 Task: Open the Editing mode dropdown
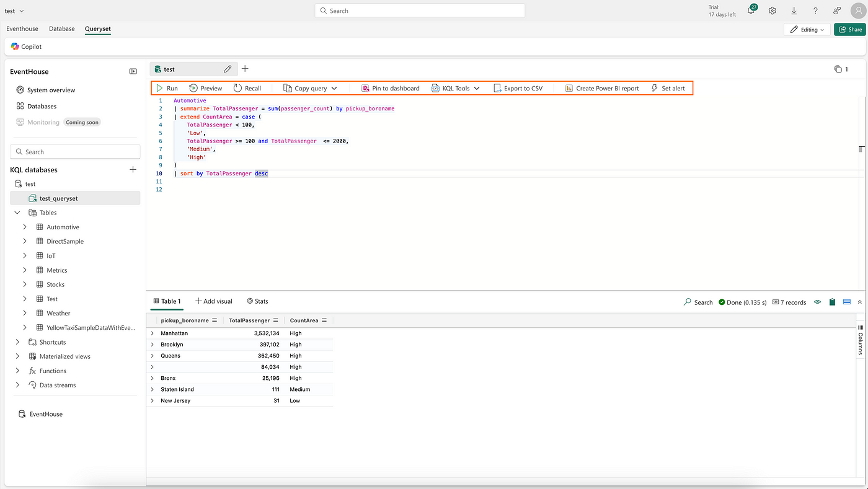[x=807, y=29]
